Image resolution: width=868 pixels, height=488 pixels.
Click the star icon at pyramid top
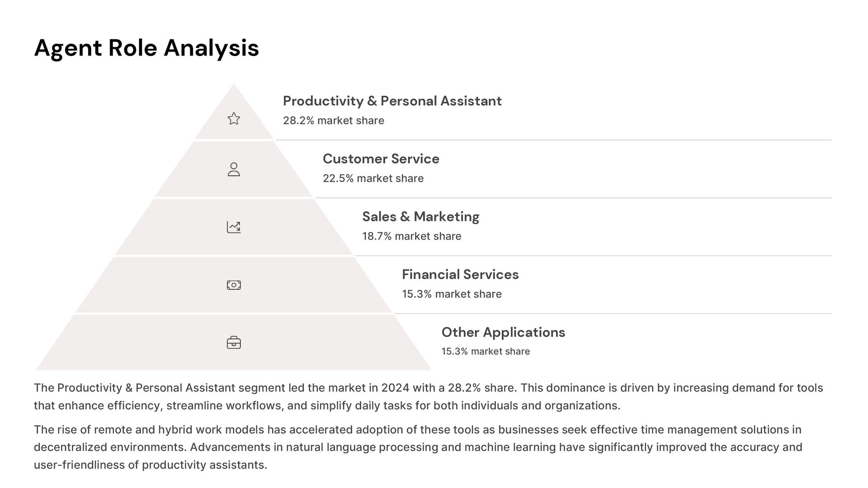pyautogui.click(x=234, y=118)
